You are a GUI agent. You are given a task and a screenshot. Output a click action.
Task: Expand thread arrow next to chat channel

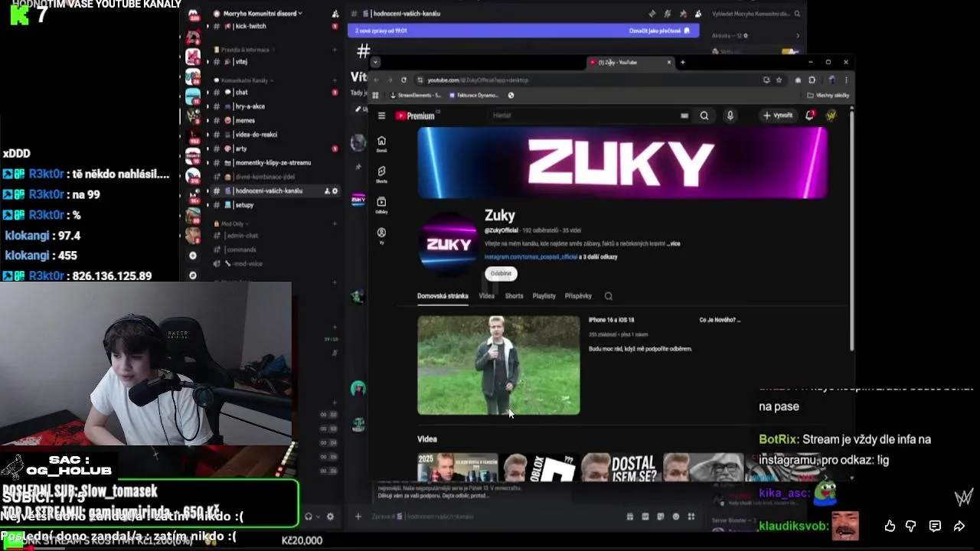click(207, 93)
